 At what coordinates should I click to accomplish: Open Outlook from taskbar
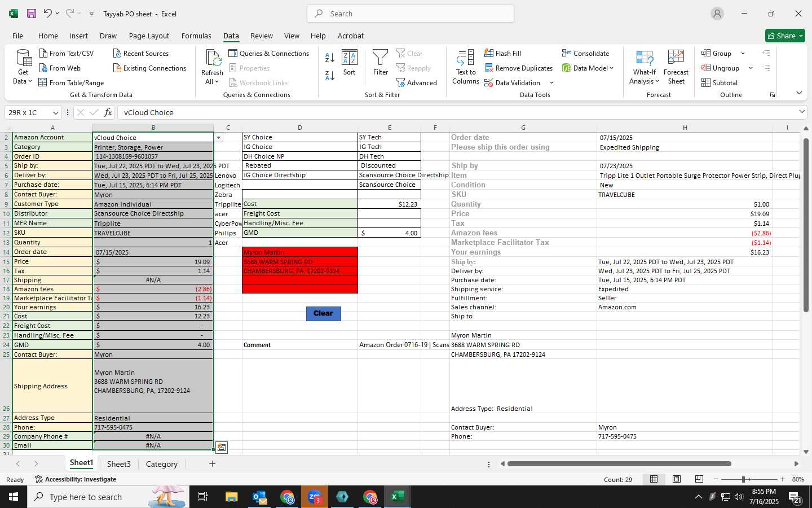[x=259, y=497]
